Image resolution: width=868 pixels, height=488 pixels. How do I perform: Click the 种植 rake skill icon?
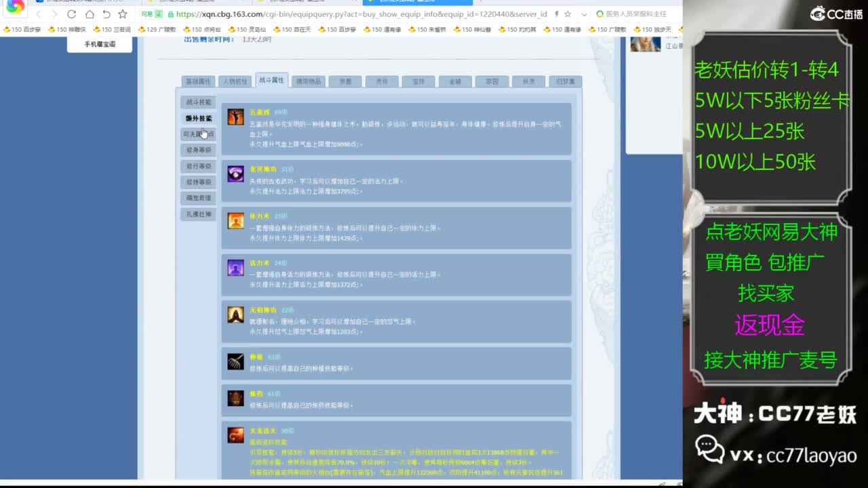point(235,361)
